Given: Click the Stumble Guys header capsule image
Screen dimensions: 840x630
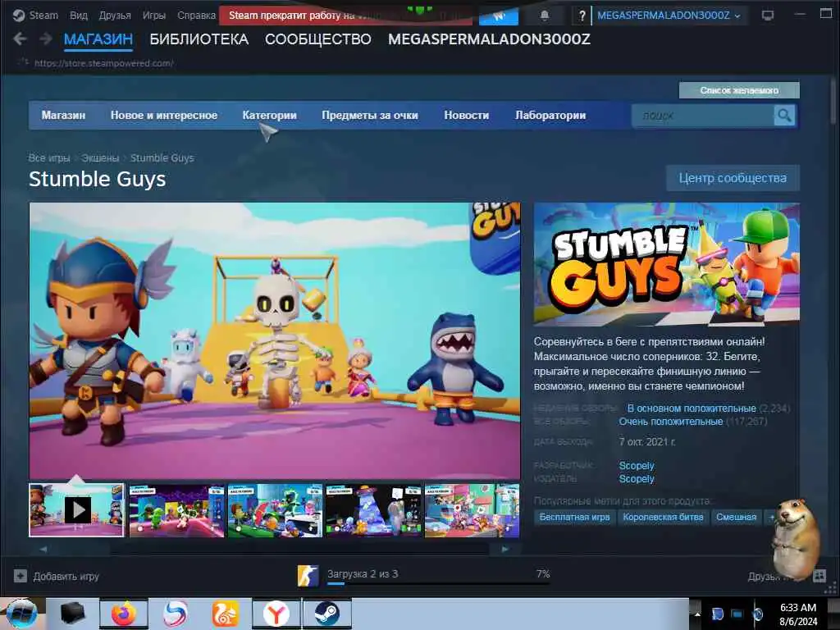Looking at the screenshot, I should click(x=666, y=264).
